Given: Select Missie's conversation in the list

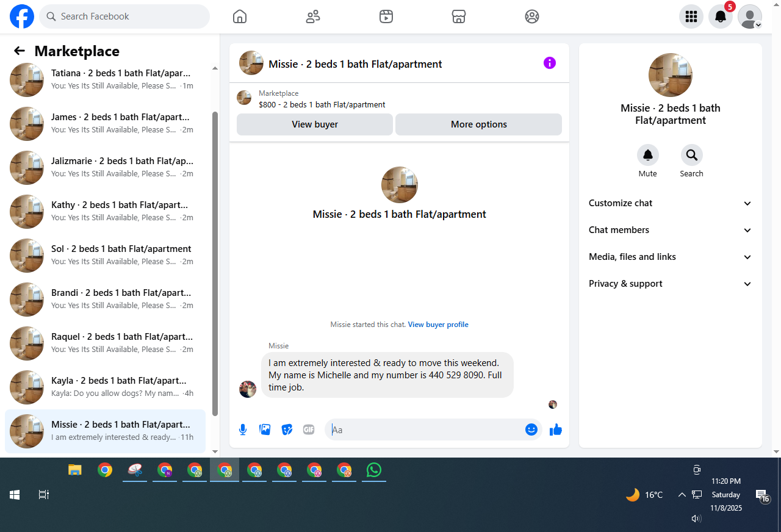Looking at the screenshot, I should click(105, 431).
